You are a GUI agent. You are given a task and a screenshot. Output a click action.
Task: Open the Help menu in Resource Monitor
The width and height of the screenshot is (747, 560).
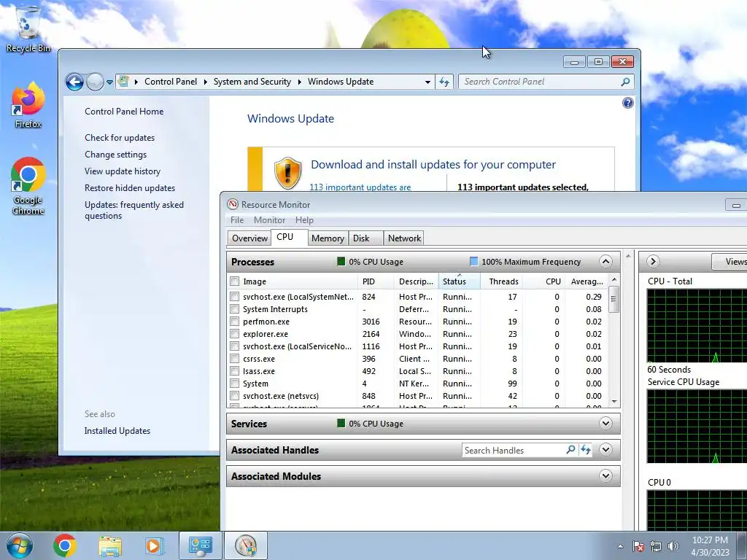304,220
